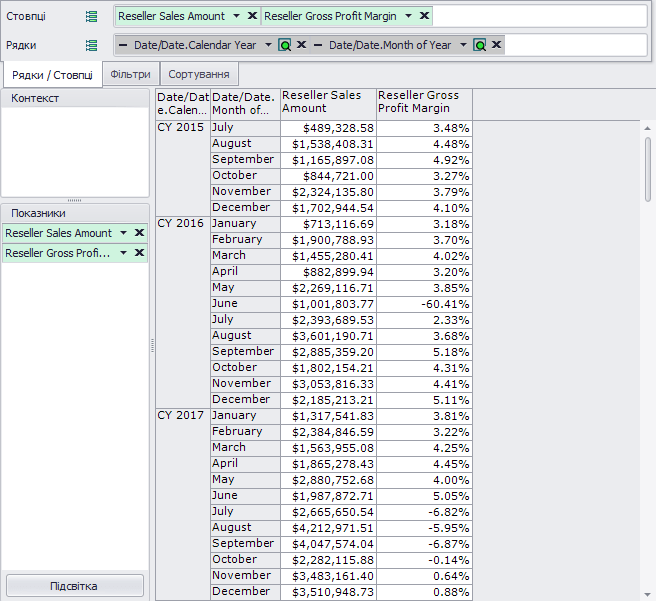Switch to the Сортування tab
This screenshot has width=656, height=601.
[x=199, y=74]
